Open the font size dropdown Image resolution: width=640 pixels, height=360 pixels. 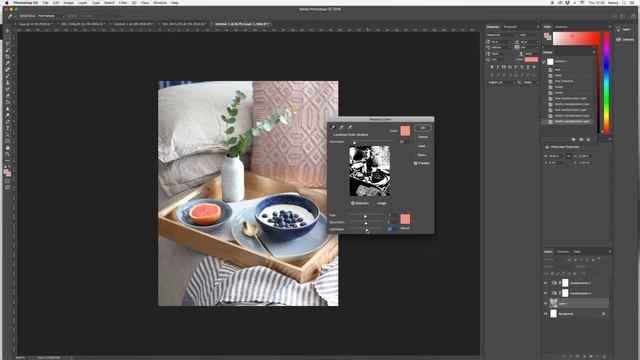coord(502,42)
